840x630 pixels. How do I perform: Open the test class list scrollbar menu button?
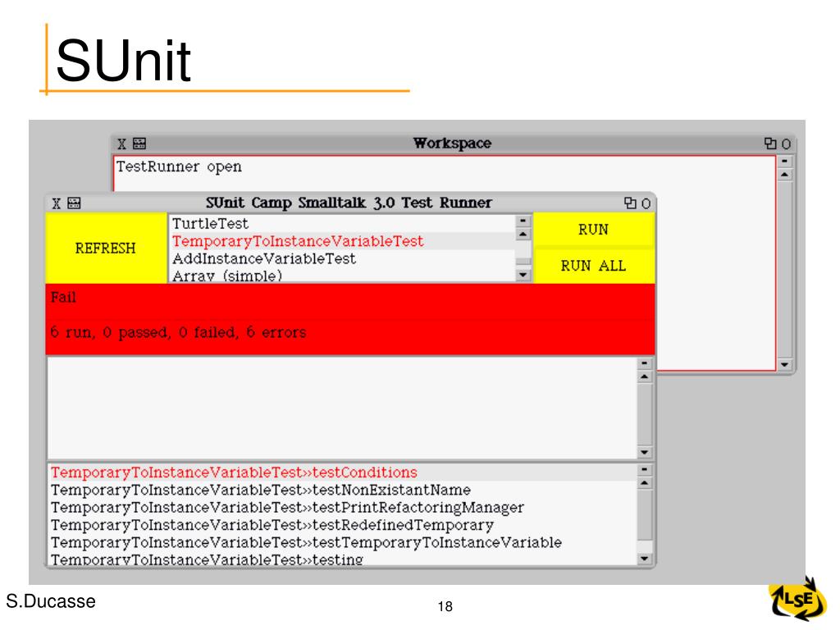[523, 221]
